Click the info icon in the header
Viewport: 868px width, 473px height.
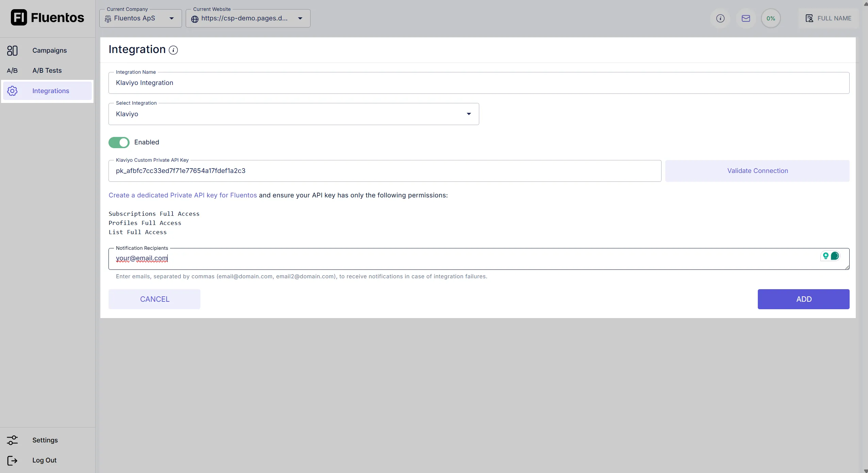coord(720,18)
